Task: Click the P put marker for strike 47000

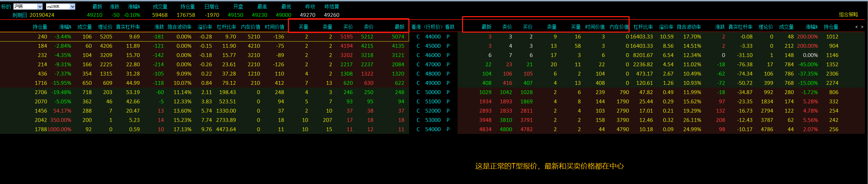Action: point(448,65)
